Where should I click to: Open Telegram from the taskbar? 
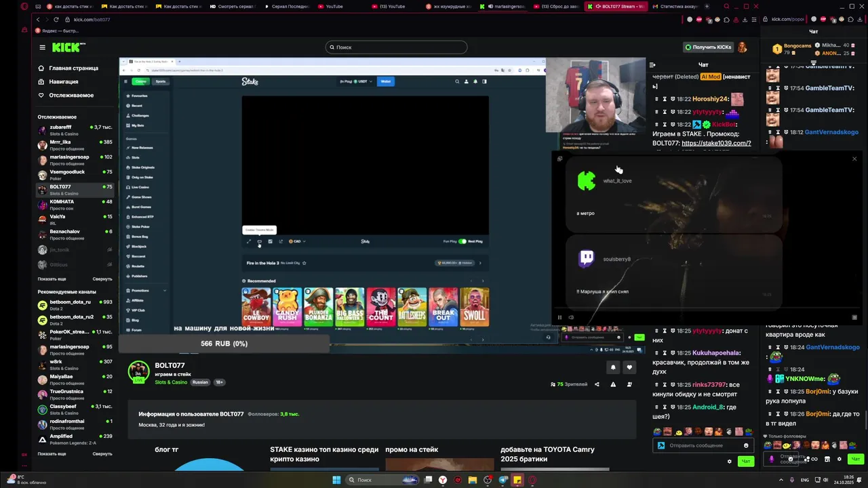pyautogui.click(x=502, y=480)
